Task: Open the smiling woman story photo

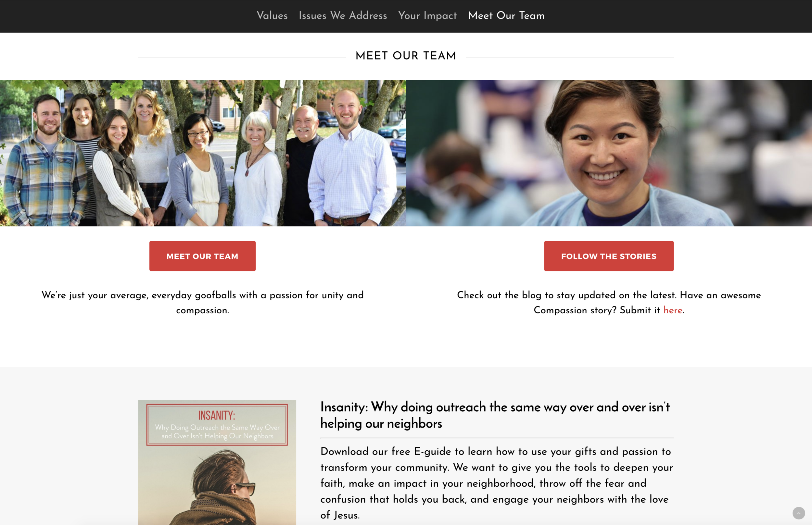Action: click(x=609, y=153)
